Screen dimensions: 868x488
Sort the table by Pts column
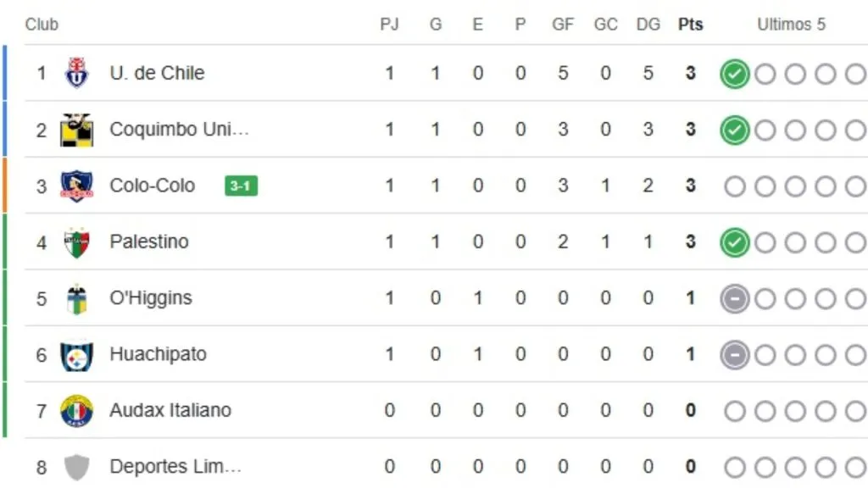click(690, 25)
